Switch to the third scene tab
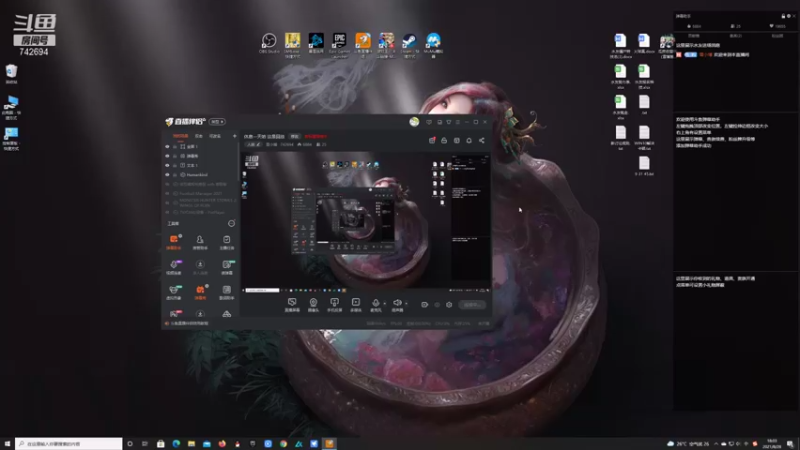The width and height of the screenshot is (800, 450). pyautogui.click(x=215, y=136)
